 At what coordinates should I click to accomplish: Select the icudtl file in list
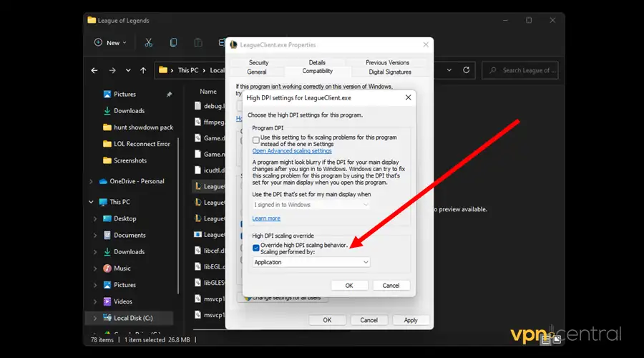(x=210, y=170)
